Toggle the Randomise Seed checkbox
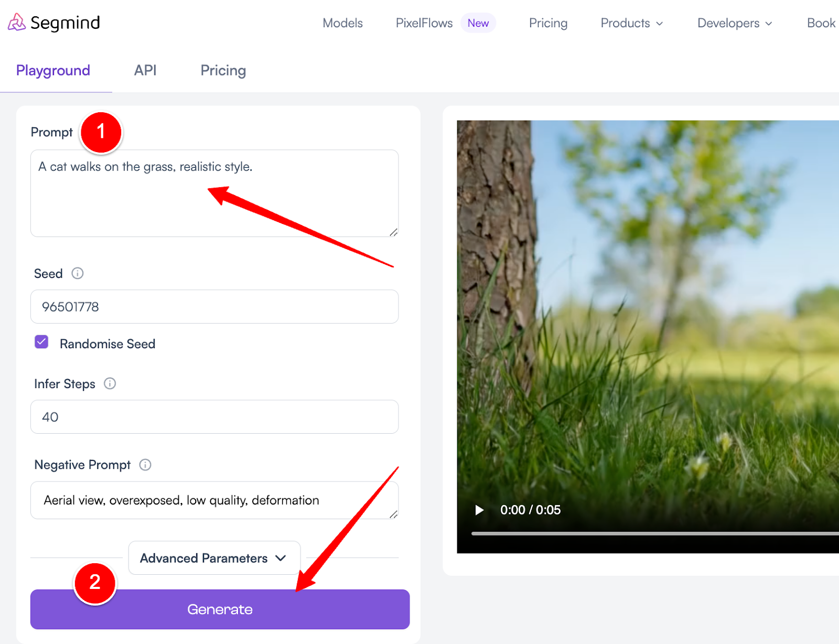This screenshot has height=644, width=839. click(x=41, y=342)
